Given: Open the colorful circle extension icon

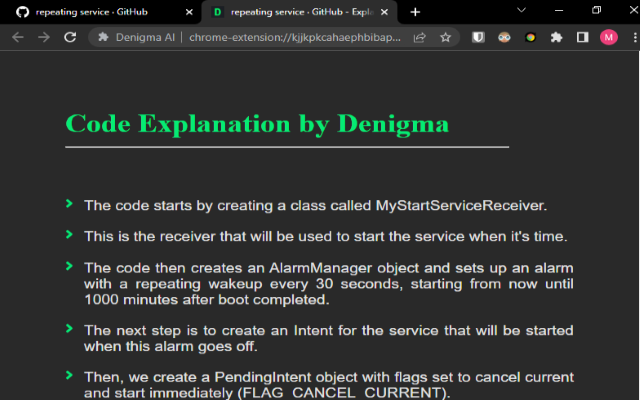Looking at the screenshot, I should tap(530, 38).
